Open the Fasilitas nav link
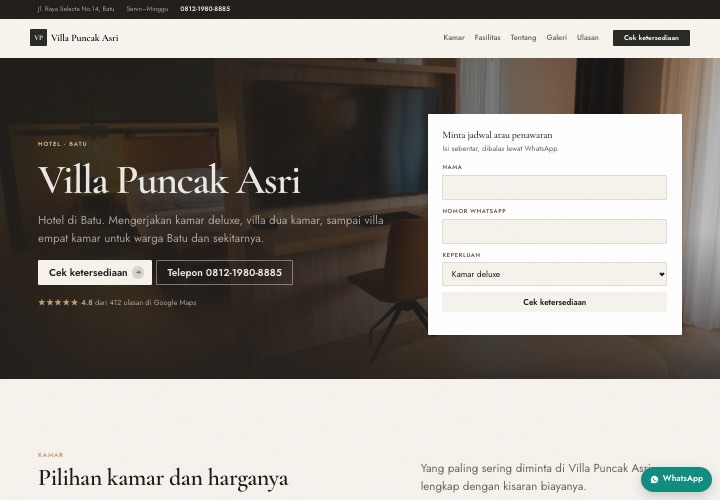The width and height of the screenshot is (720, 500). 487,38
